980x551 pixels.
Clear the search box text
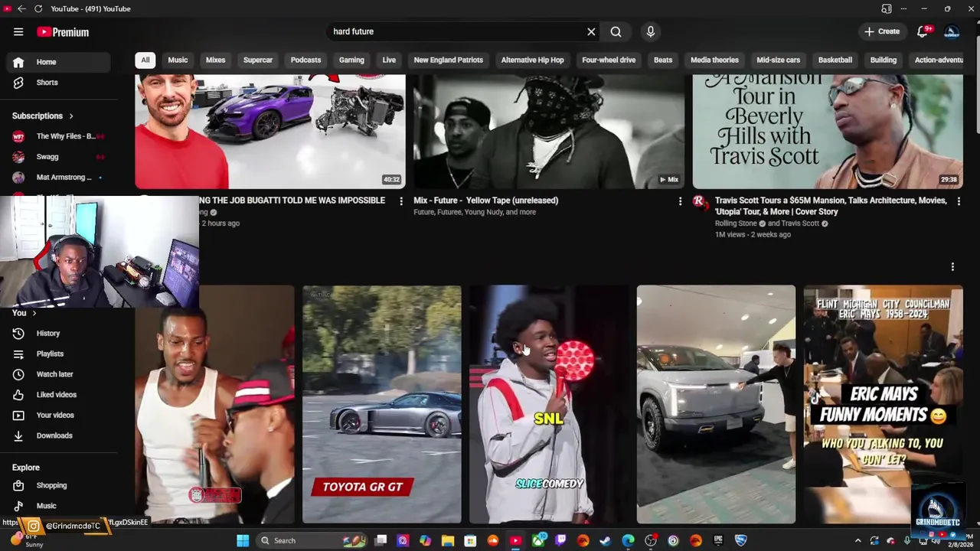click(x=591, y=31)
